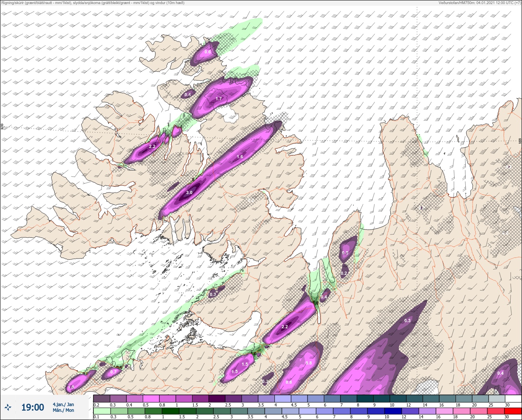Image resolution: width=522 pixels, height=420 pixels.
Task: Click the 3.0 precipitation value on map
Action: 189,192
